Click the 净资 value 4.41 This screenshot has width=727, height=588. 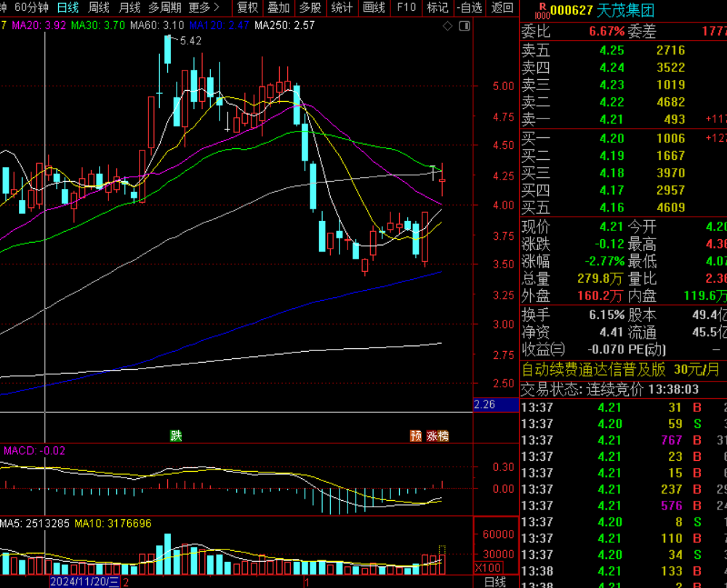(611, 332)
